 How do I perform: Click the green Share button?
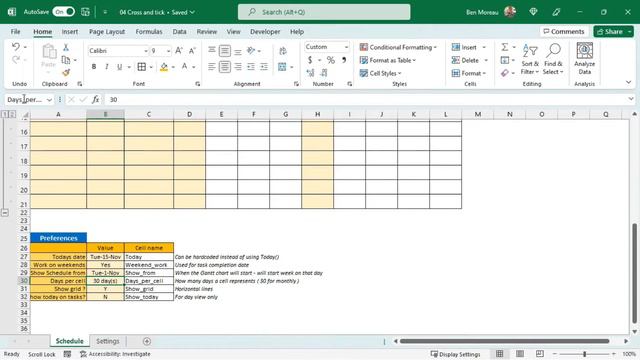610,31
